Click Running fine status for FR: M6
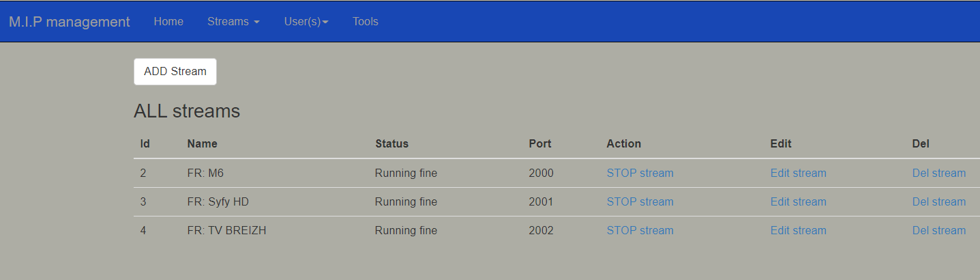The width and height of the screenshot is (980, 280). tap(406, 173)
